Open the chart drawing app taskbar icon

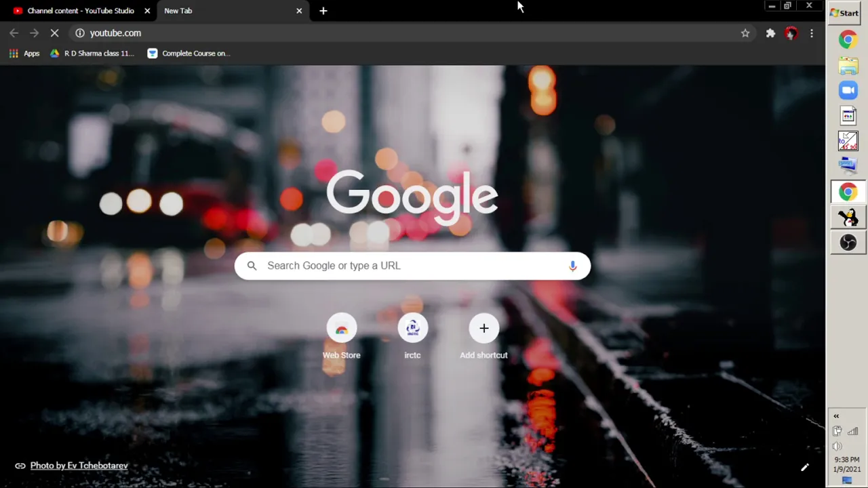pos(848,141)
